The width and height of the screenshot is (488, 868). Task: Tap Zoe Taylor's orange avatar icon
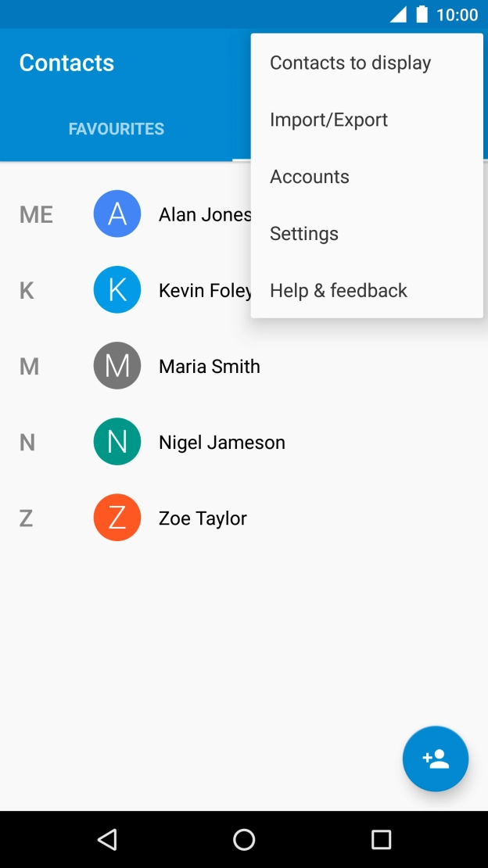tap(117, 518)
